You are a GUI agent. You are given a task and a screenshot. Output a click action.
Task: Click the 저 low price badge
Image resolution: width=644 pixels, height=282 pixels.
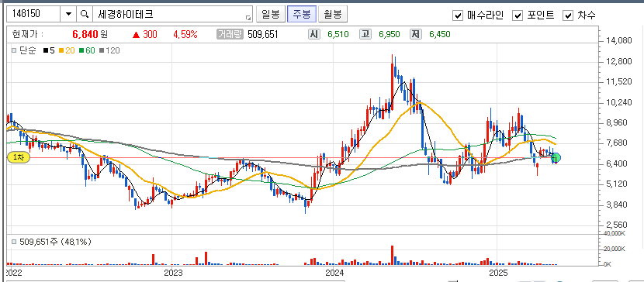(415, 34)
